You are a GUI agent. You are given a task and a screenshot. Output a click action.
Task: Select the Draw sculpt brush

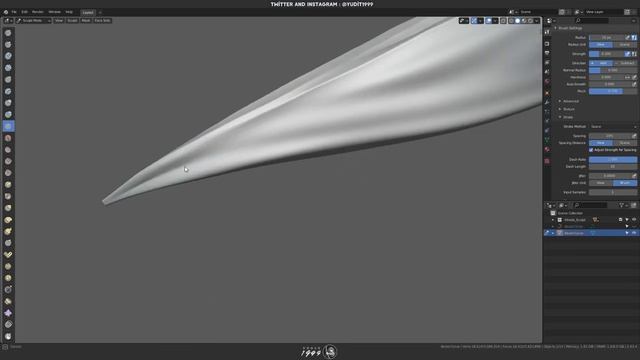tap(8, 33)
